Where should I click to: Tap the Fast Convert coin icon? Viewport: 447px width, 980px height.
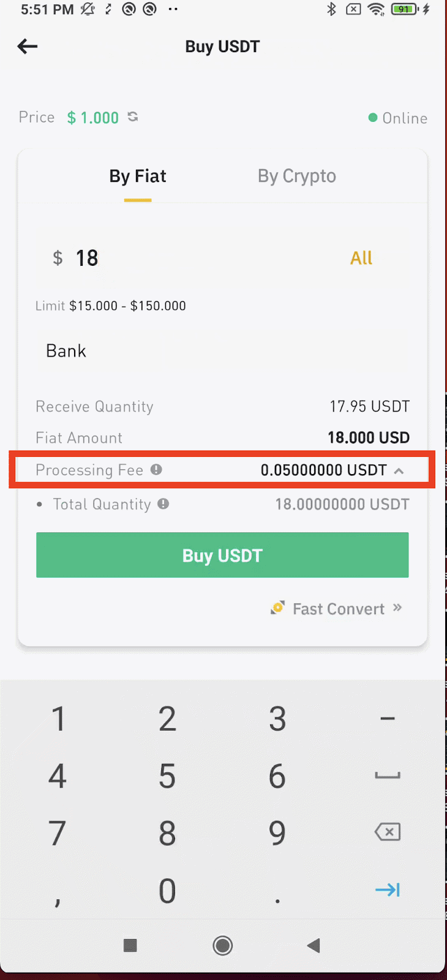[x=277, y=608]
